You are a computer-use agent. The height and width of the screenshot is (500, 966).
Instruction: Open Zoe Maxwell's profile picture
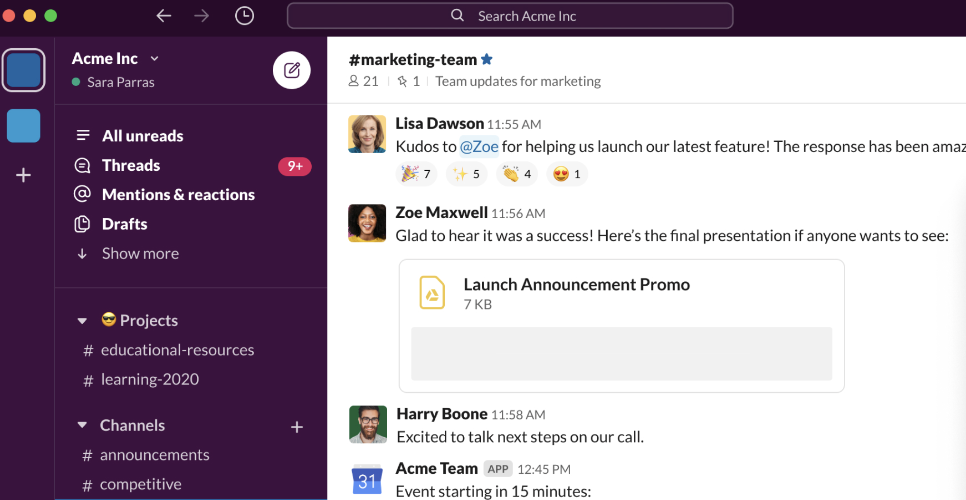(367, 223)
